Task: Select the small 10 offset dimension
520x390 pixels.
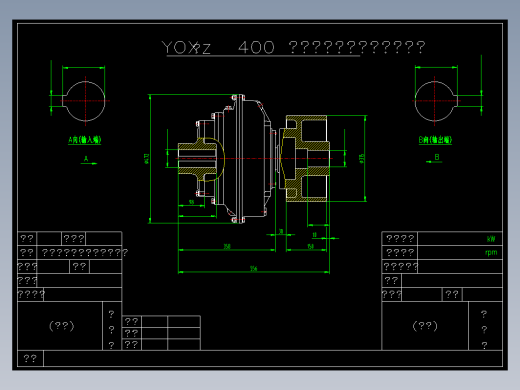Action: (x=314, y=235)
